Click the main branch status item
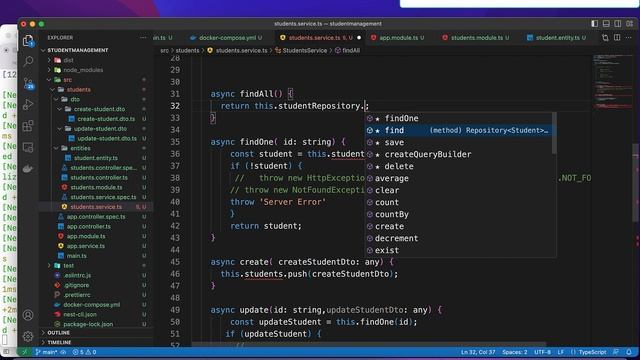640x360 pixels. point(47,352)
